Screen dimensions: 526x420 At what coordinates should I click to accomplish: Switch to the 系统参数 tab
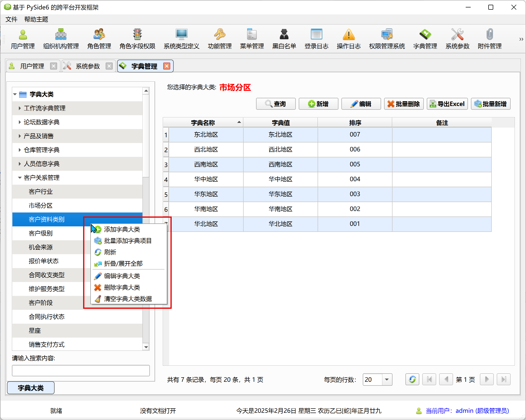(x=87, y=66)
